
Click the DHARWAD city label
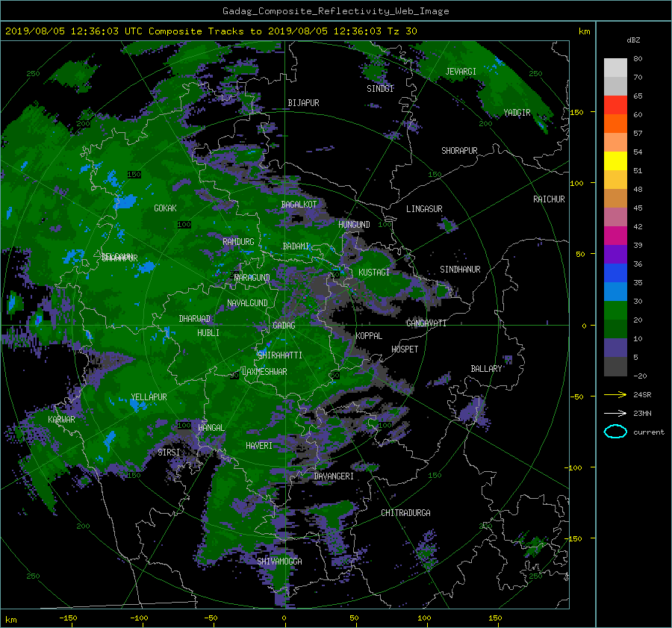pyautogui.click(x=195, y=319)
